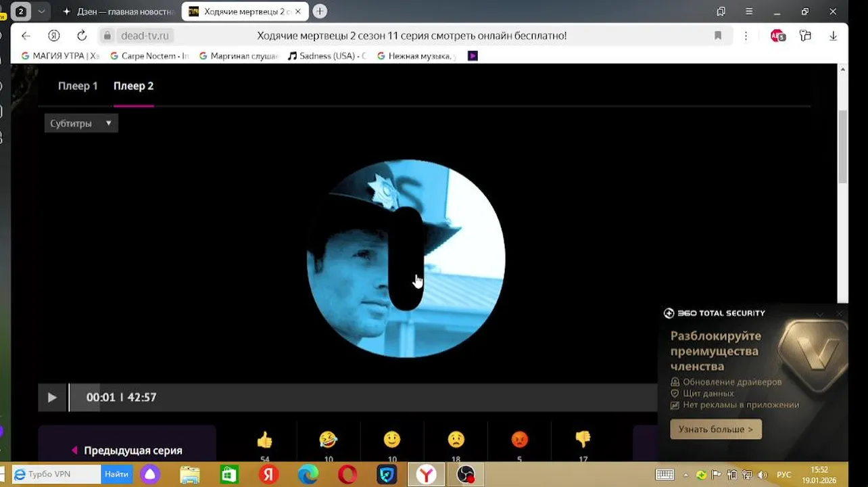868x487 pixels.
Task: Open the bookmarks panel icon in title bar
Action: pos(721,11)
